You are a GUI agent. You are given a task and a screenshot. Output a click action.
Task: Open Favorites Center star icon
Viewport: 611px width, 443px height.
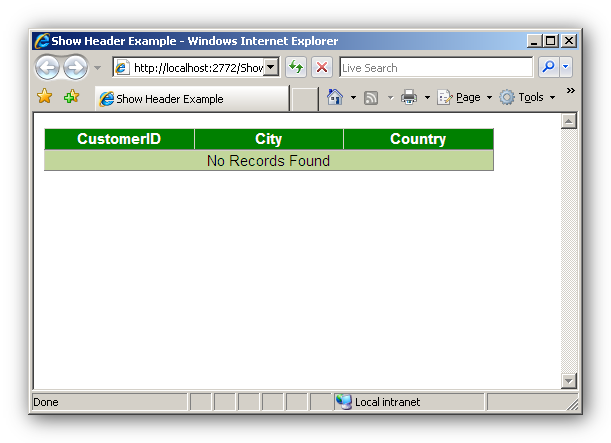45,98
